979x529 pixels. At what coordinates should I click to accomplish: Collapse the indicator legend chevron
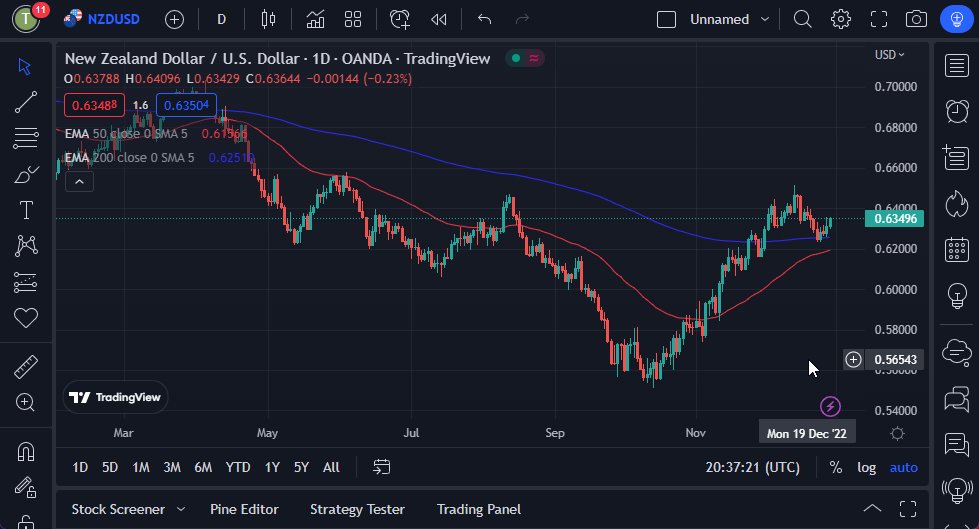[x=79, y=181]
